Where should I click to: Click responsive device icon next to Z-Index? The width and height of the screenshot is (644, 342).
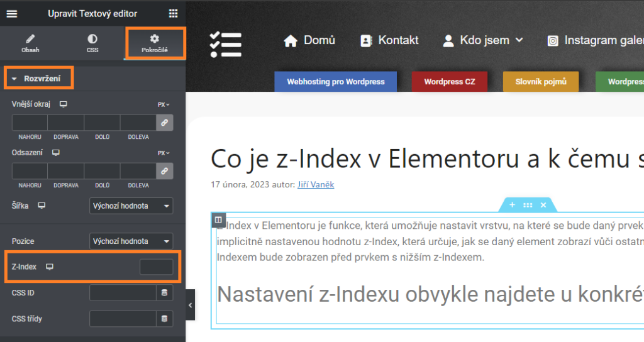coord(50,267)
